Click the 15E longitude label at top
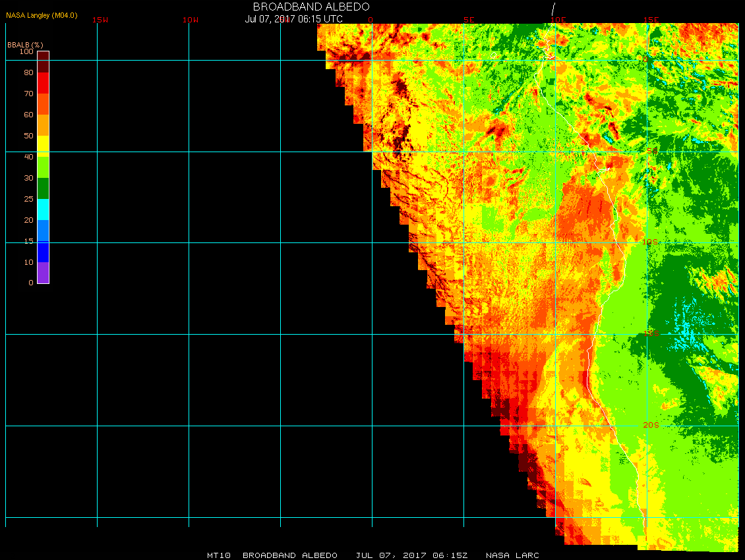The height and width of the screenshot is (560, 745). (651, 20)
